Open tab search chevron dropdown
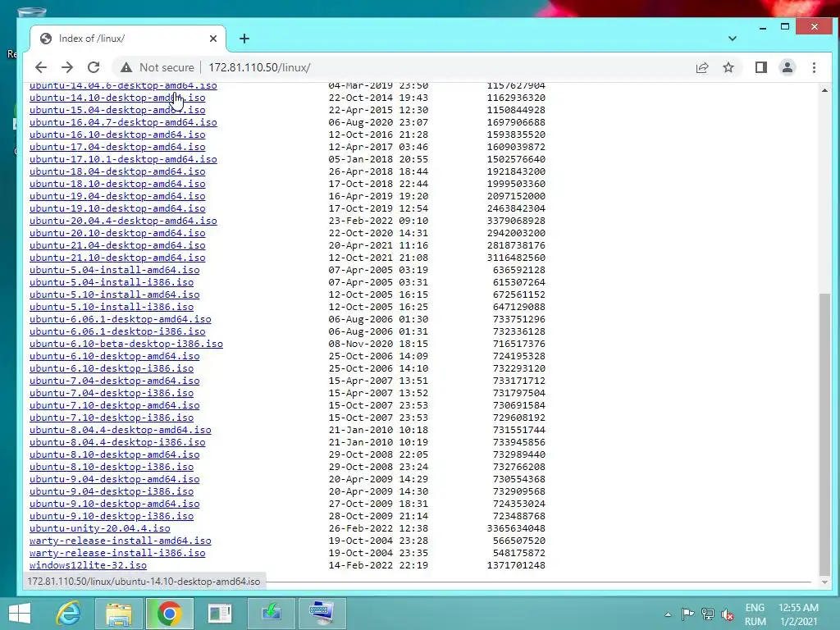This screenshot has height=630, width=840. tap(733, 39)
